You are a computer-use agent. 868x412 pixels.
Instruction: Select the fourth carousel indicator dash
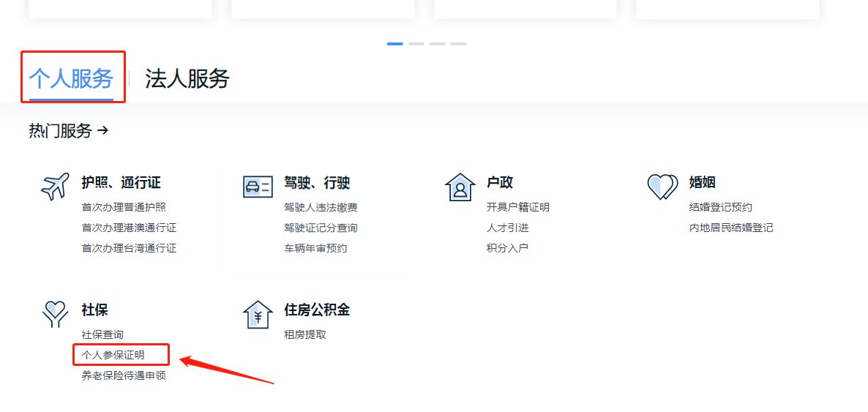click(458, 44)
